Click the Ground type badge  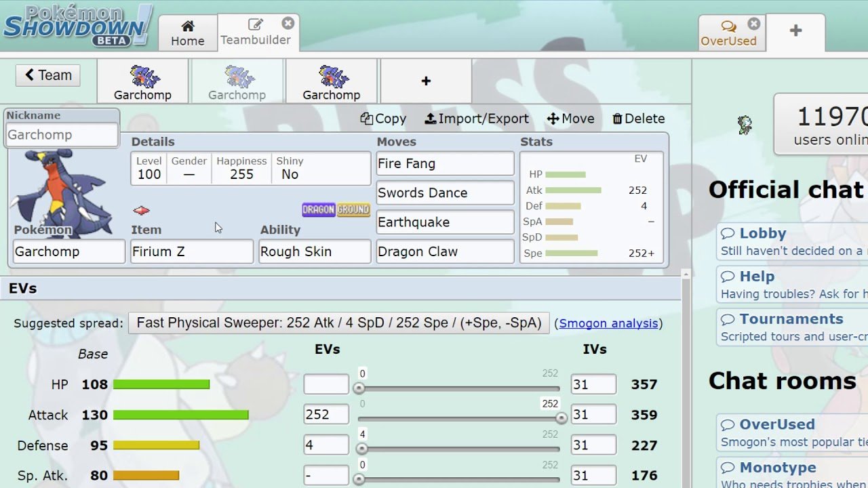coord(353,210)
